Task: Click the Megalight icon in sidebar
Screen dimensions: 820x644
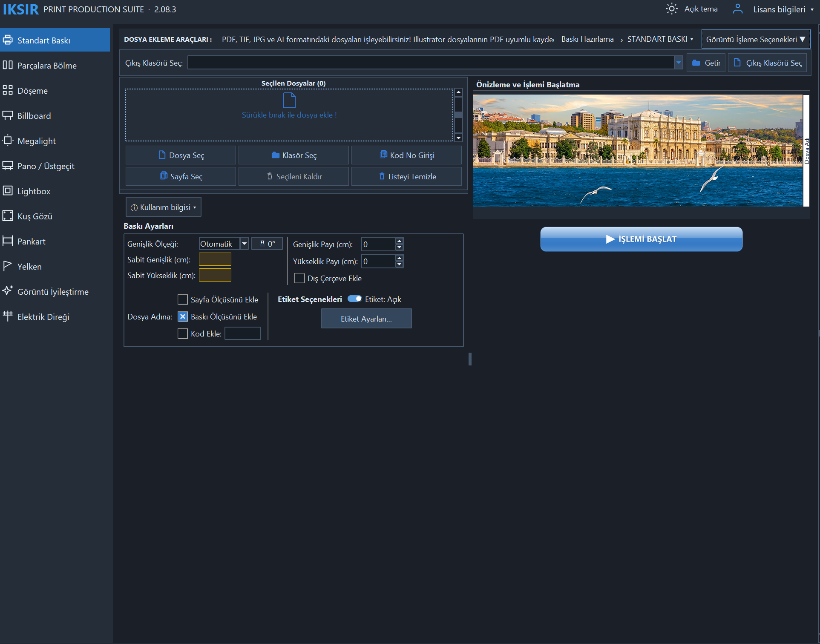Action: [8, 141]
